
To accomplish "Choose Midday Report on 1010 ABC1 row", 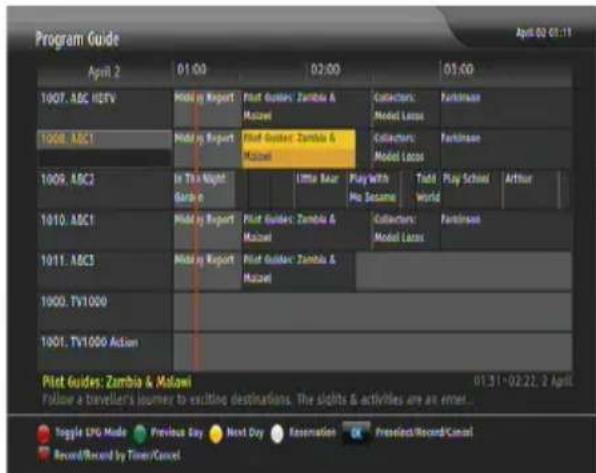I will coord(207,230).
